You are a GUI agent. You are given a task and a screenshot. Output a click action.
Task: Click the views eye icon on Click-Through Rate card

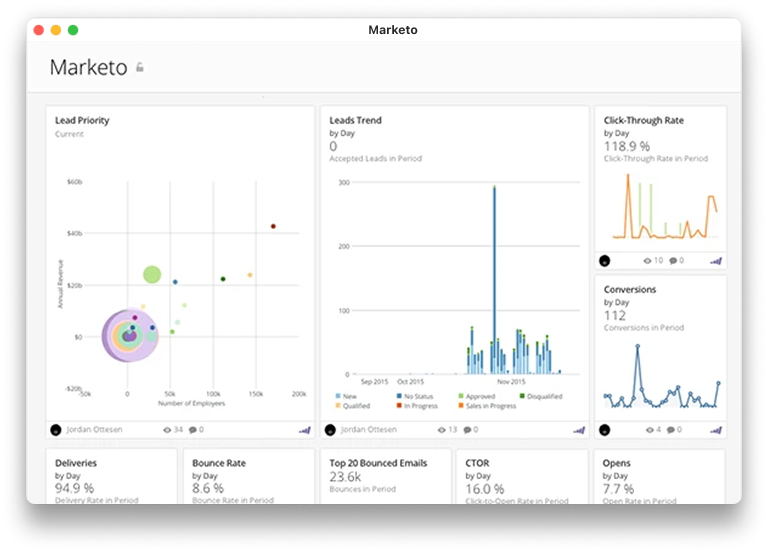647,261
